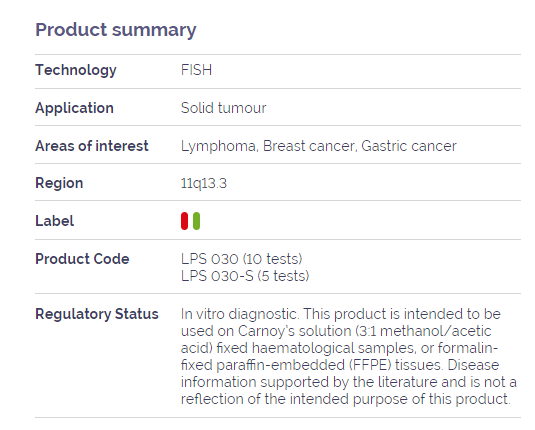Click Breast cancer in Areas of interest

click(x=310, y=146)
